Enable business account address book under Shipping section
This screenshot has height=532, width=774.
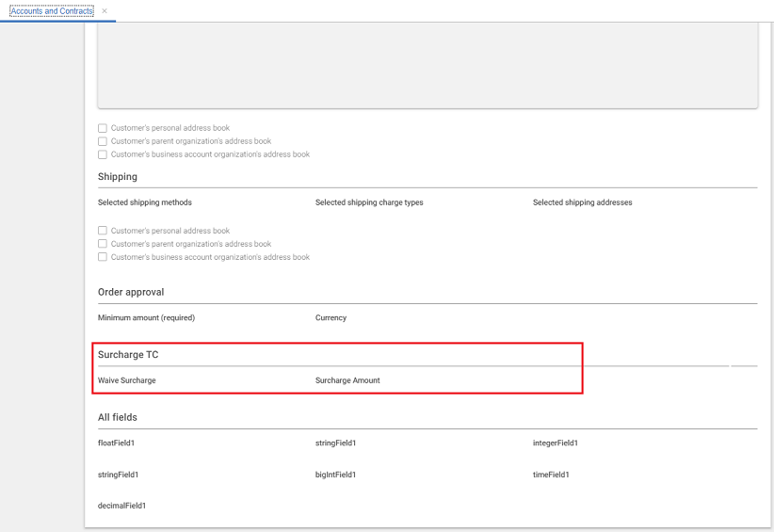pyautogui.click(x=103, y=257)
